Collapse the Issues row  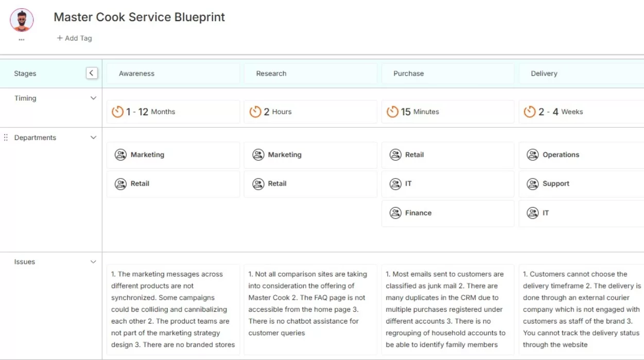pos(93,261)
